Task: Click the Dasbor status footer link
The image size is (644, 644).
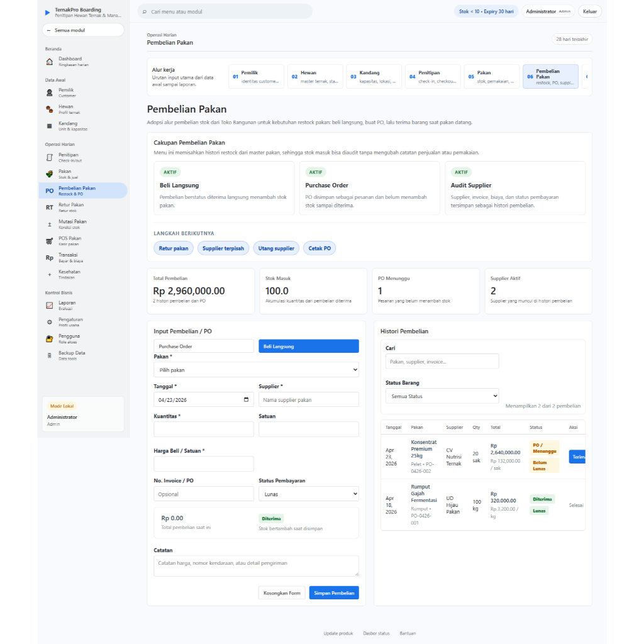Action: pyautogui.click(x=376, y=633)
